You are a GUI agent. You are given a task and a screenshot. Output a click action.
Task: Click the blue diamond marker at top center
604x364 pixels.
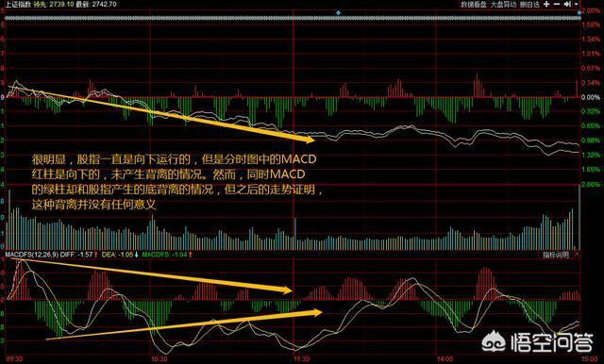tap(338, 13)
